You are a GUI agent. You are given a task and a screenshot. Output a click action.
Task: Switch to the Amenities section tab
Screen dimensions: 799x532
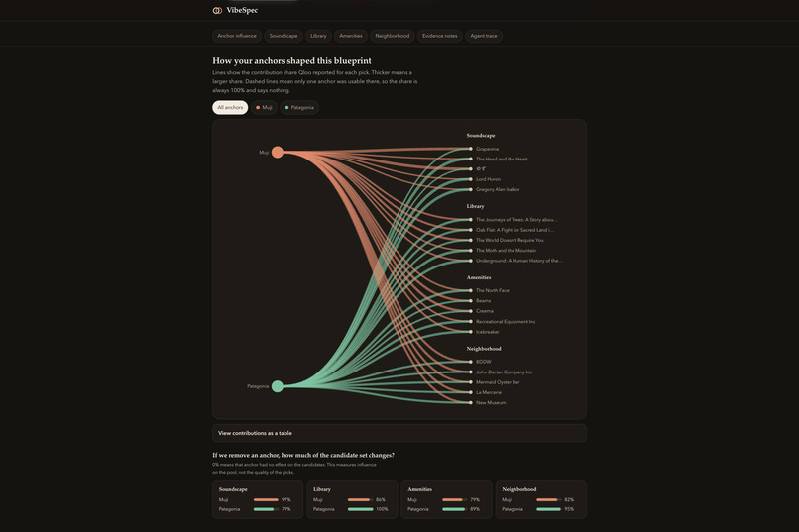click(351, 36)
